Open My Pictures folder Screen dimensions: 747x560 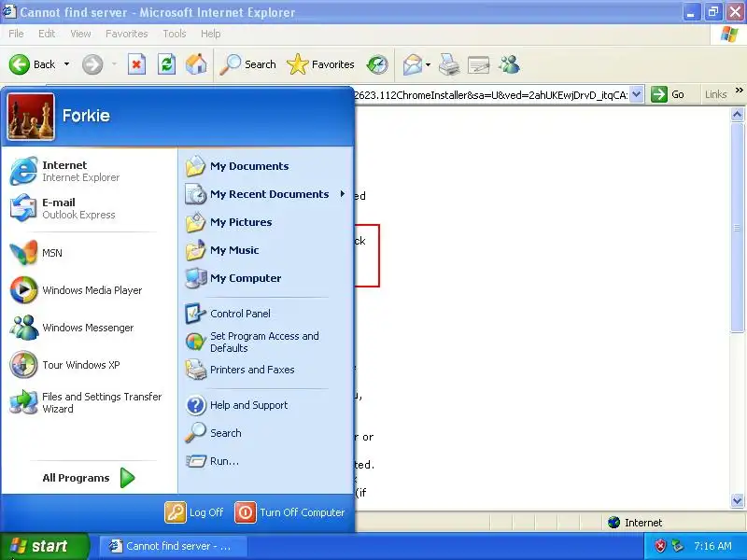(266, 222)
